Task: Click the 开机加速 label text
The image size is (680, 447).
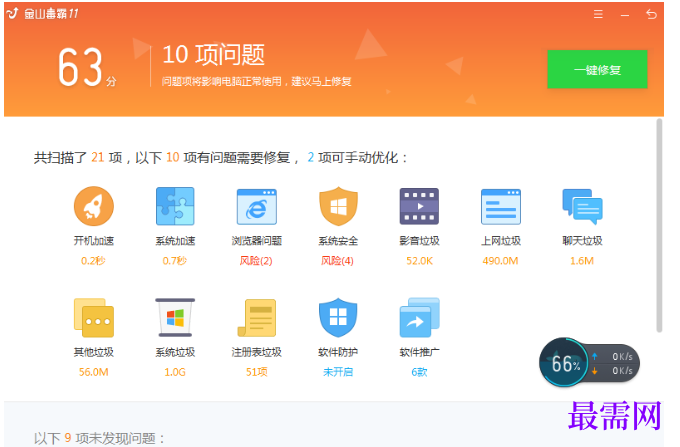Action: click(x=94, y=241)
